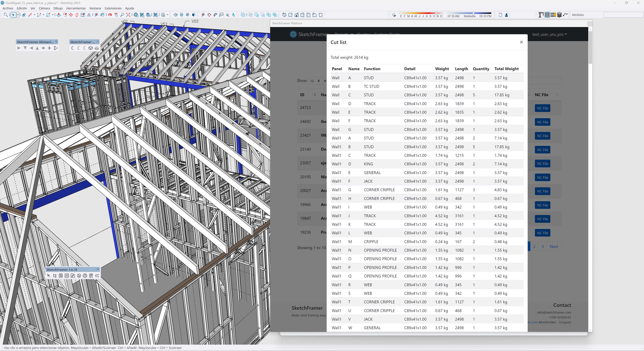Choose the Orbit camera tool
This screenshot has width=644, height=351.
110,15
